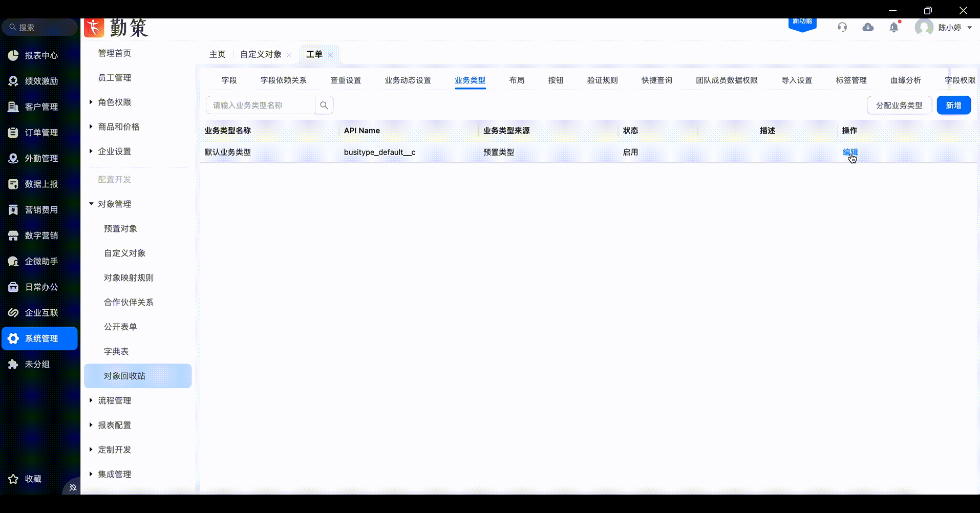Click the 新增 button
This screenshot has height=513, width=980.
tap(953, 105)
